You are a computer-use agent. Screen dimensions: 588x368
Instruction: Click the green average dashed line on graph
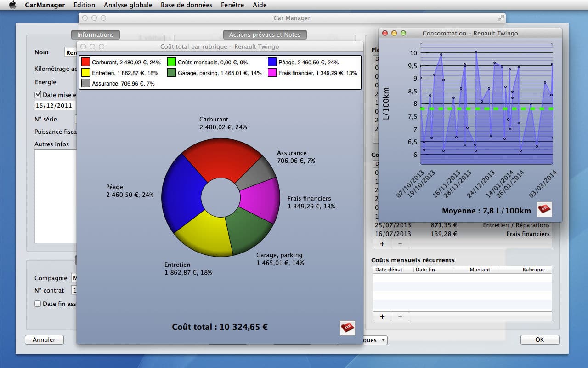pyautogui.click(x=486, y=109)
